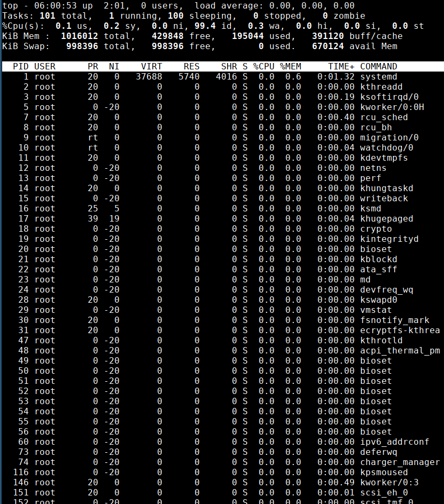Click the '0 zombie' tasks value
Viewport: 444px width, 504px height.
point(344,16)
